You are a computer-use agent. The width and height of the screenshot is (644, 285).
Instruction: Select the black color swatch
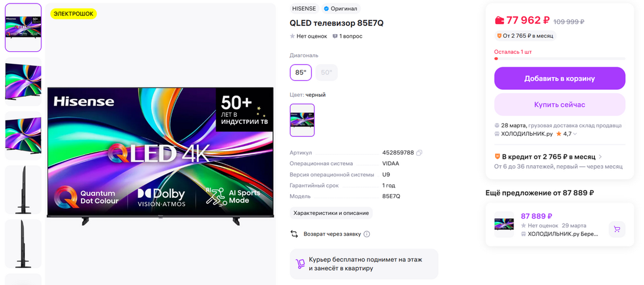(303, 120)
